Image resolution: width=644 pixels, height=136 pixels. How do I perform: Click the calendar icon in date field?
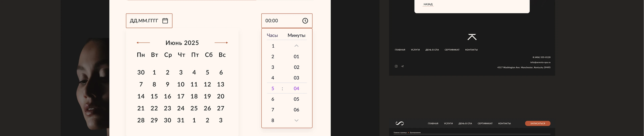point(165,21)
